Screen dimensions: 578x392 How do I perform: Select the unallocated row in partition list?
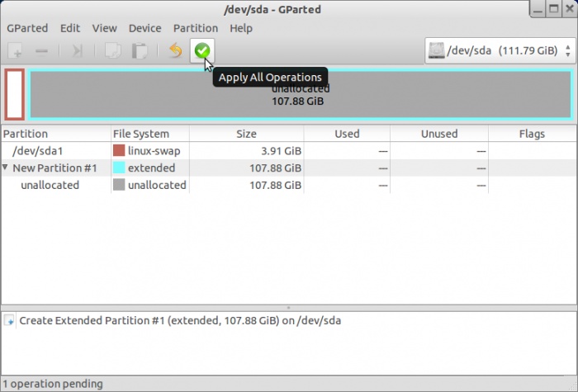289,185
